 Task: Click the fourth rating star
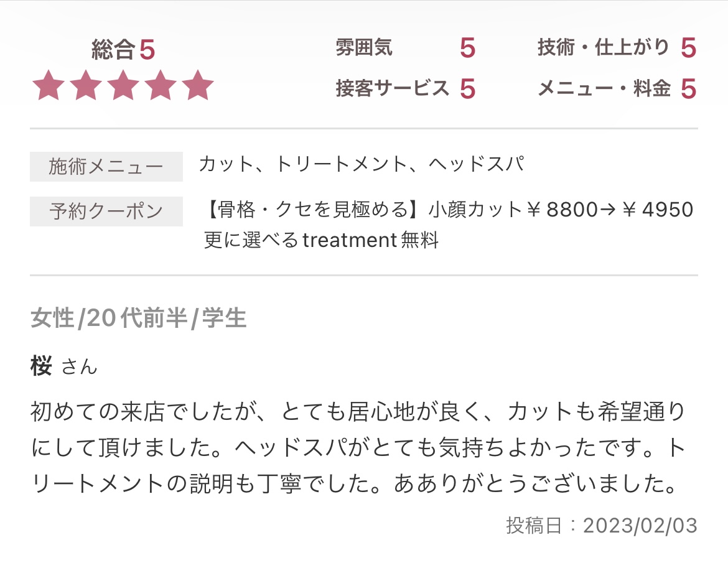160,86
